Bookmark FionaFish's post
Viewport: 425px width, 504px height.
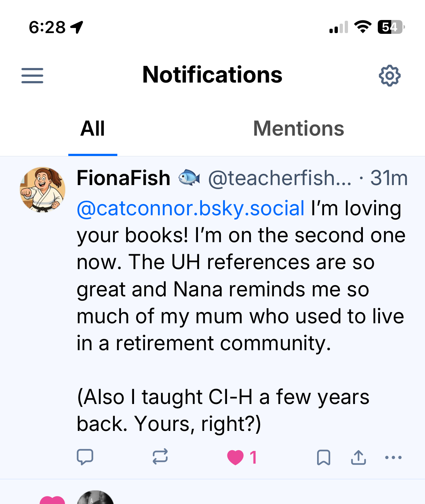[x=323, y=457]
